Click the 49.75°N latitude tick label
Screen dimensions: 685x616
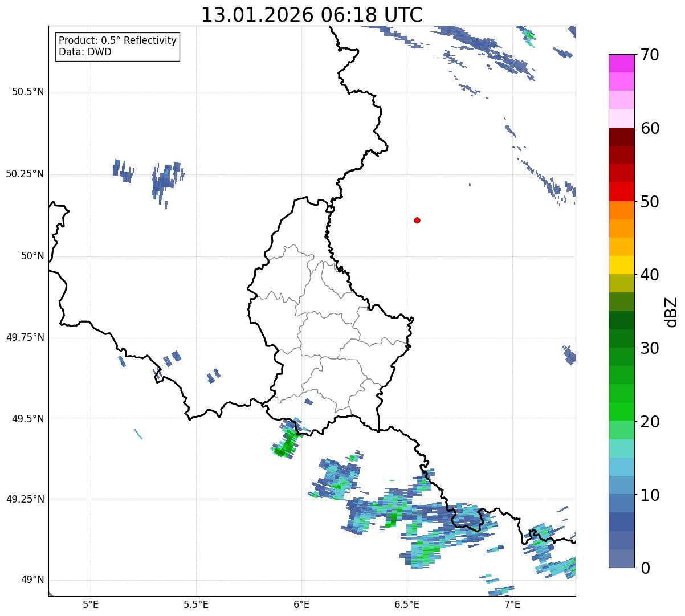point(25,337)
